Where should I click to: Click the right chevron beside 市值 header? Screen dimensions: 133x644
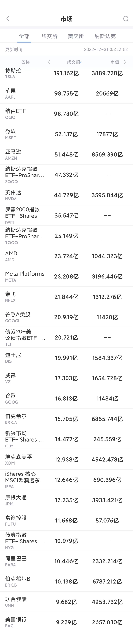pyautogui.click(x=125, y=62)
